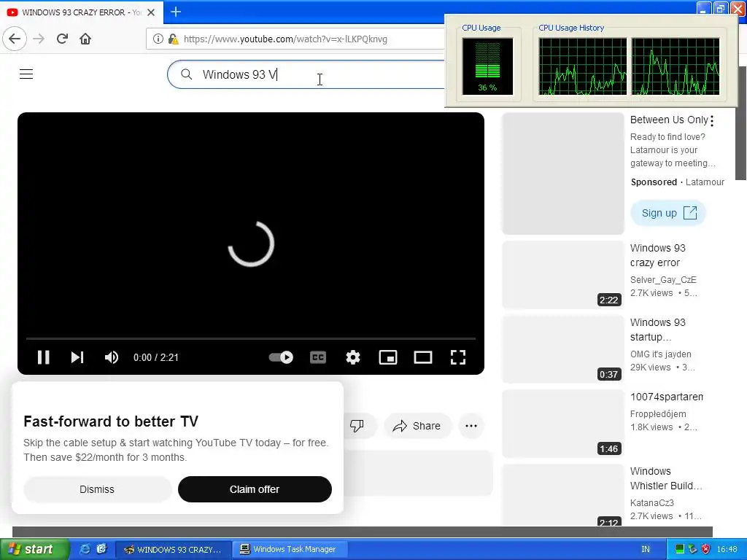This screenshot has height=560, width=747.
Task: Open player settings gear
Action: coord(353,357)
